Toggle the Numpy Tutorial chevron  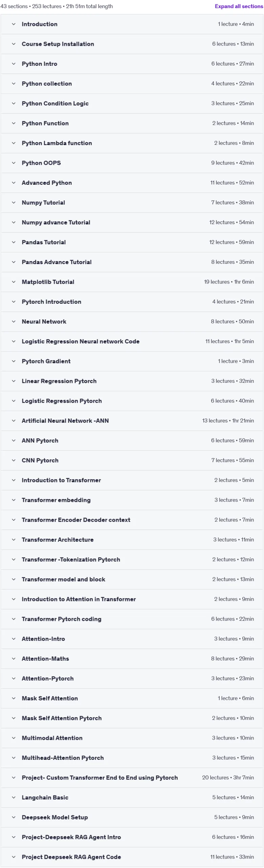click(14, 202)
